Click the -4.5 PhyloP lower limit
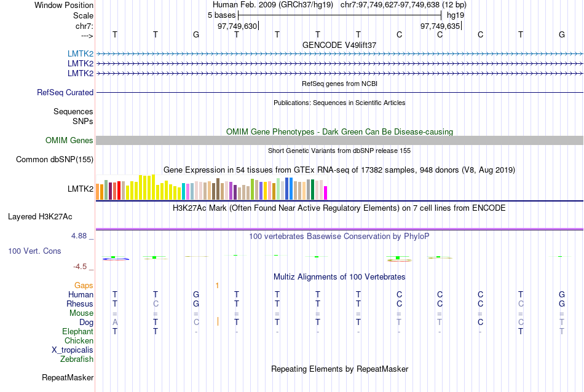584x392 pixels. pyautogui.click(x=80, y=267)
